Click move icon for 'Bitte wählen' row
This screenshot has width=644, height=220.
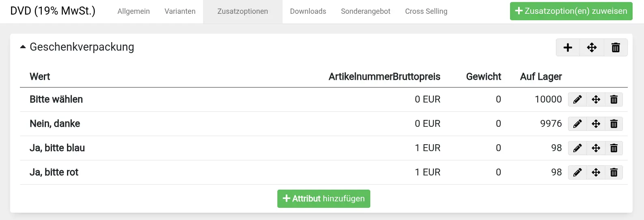596,99
